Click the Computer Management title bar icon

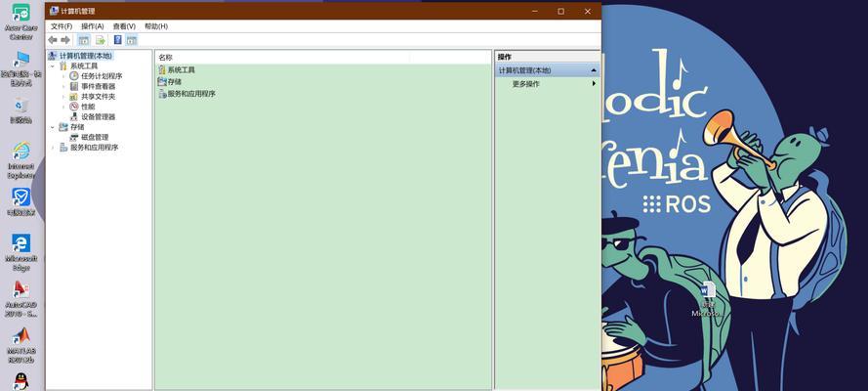[54, 11]
